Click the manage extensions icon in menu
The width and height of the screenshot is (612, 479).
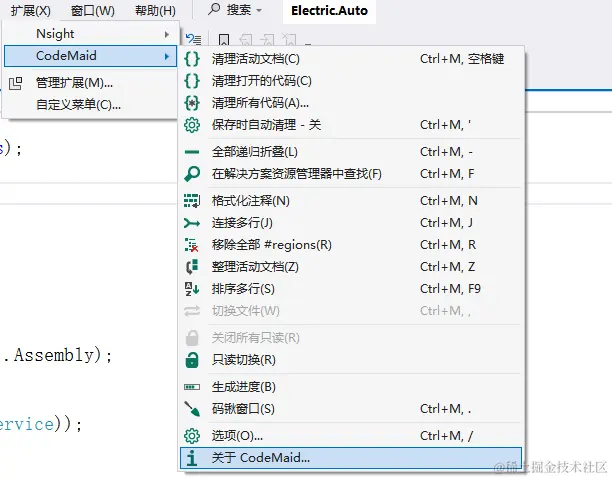pos(16,83)
